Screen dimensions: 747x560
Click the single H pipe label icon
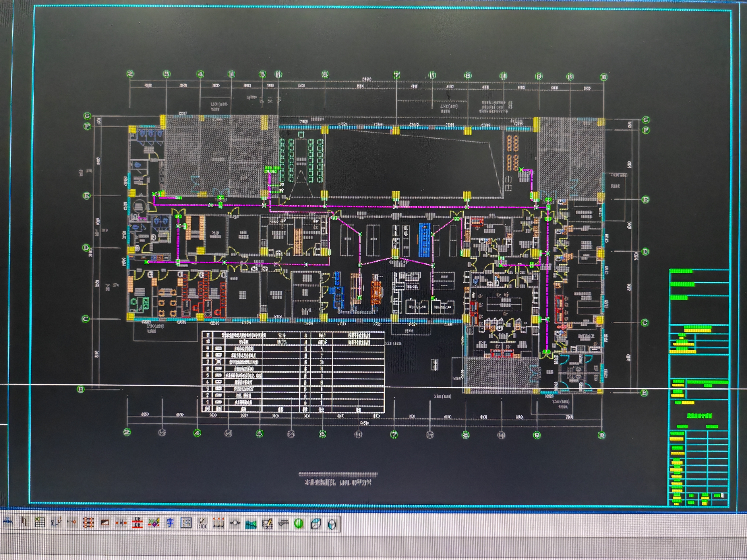click(121, 523)
